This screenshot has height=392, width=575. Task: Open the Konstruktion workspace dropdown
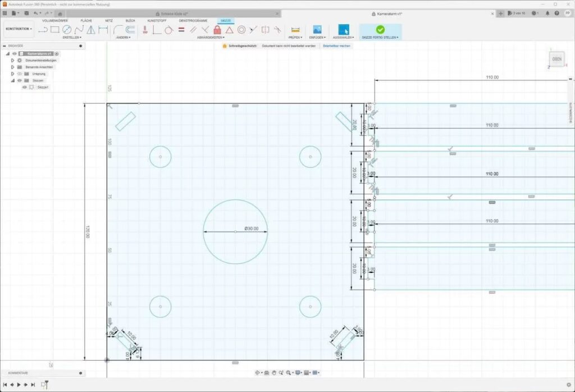[x=19, y=29]
